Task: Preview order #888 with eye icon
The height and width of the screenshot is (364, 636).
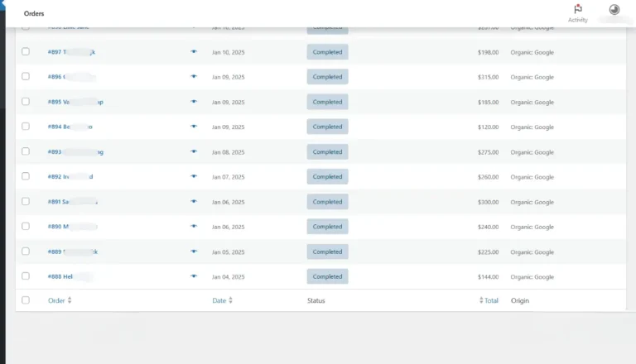Action: coord(194,276)
